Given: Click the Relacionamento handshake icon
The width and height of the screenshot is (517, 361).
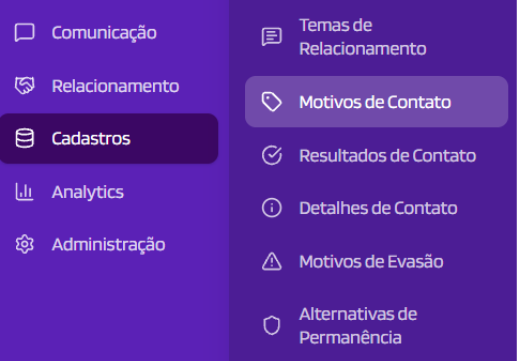Looking at the screenshot, I should coord(24,86).
